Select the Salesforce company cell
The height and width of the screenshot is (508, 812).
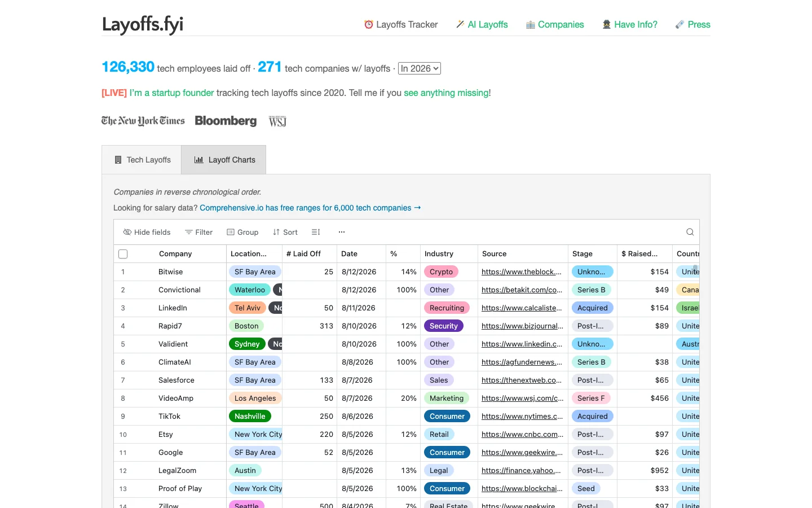(176, 380)
